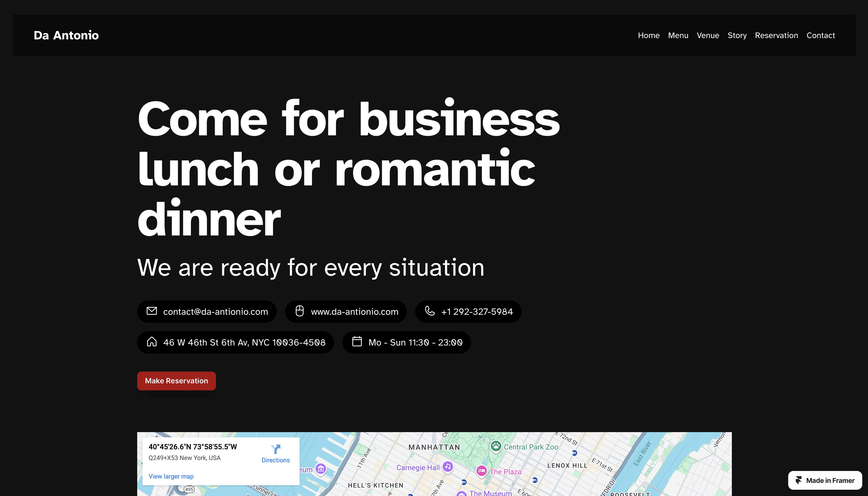Viewport: 868px width, 496px height.
Task: Click the envelope email icon
Action: point(152,311)
